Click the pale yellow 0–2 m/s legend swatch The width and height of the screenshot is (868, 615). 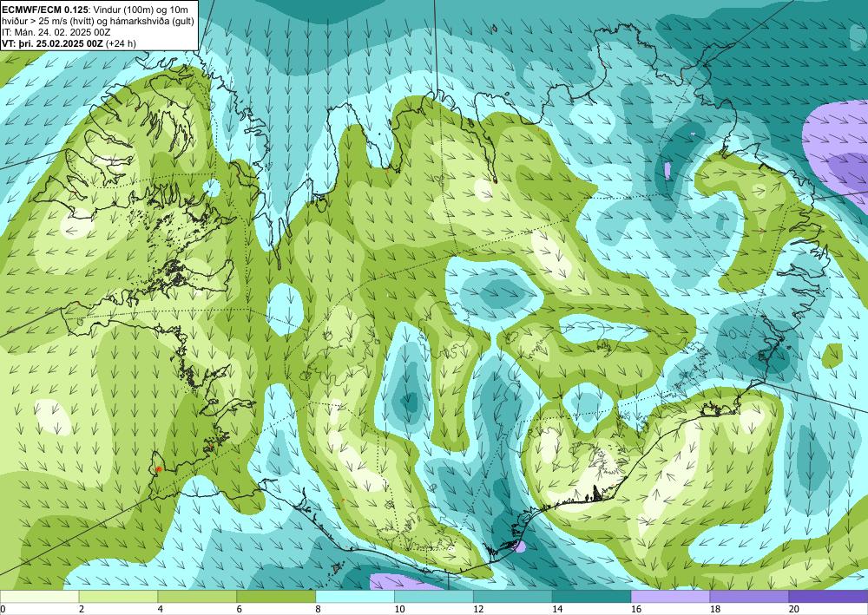(39, 596)
